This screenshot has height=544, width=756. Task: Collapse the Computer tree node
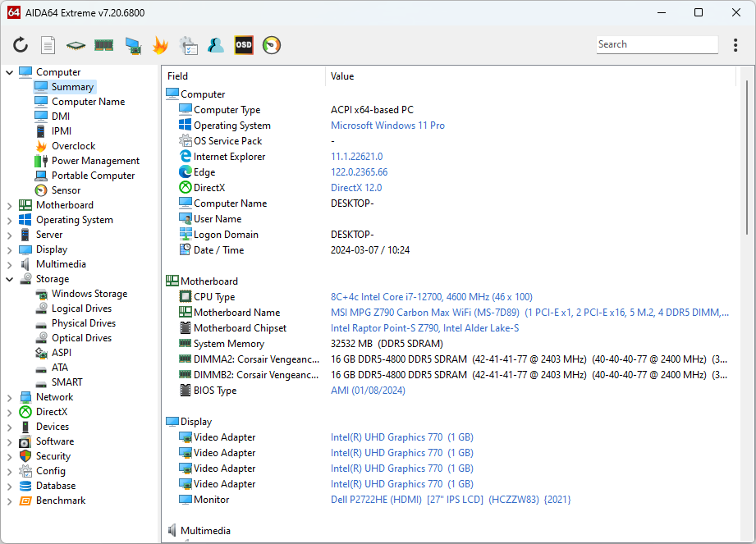pos(10,72)
